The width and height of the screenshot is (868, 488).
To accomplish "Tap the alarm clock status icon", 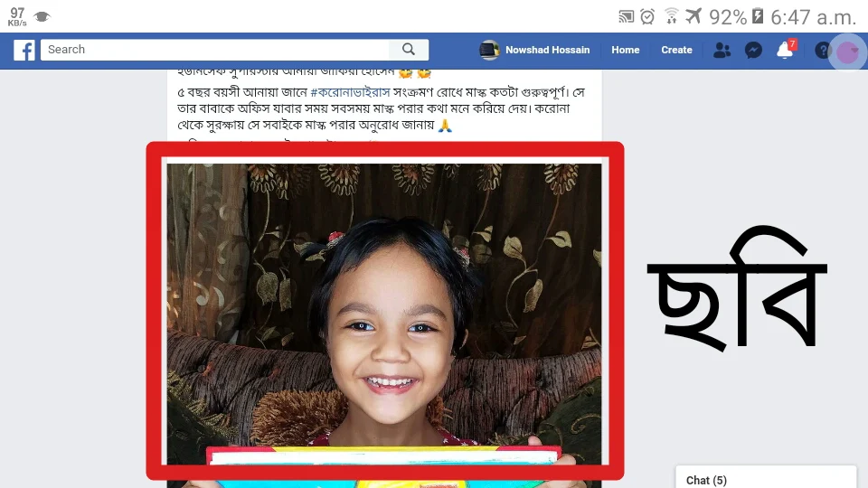I will point(647,16).
